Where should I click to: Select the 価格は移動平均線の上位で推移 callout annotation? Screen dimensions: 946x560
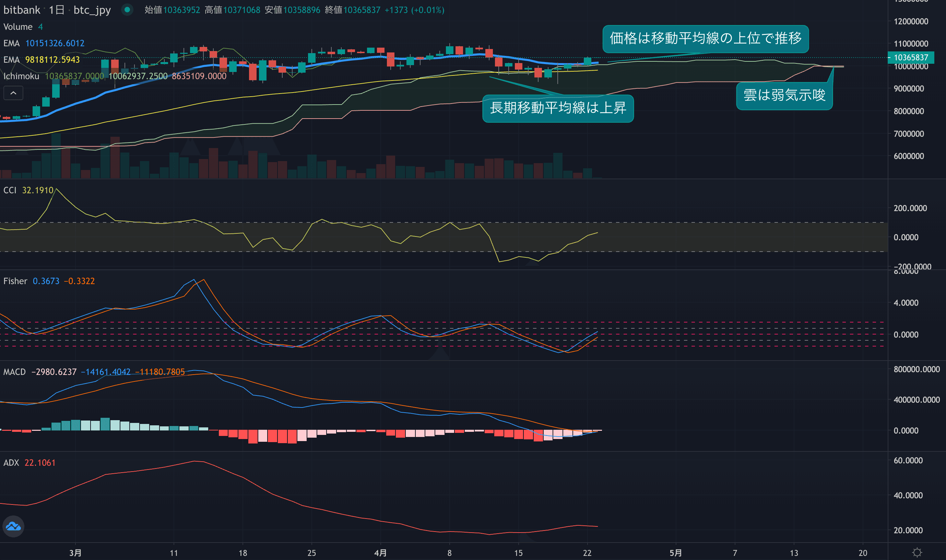tap(705, 38)
